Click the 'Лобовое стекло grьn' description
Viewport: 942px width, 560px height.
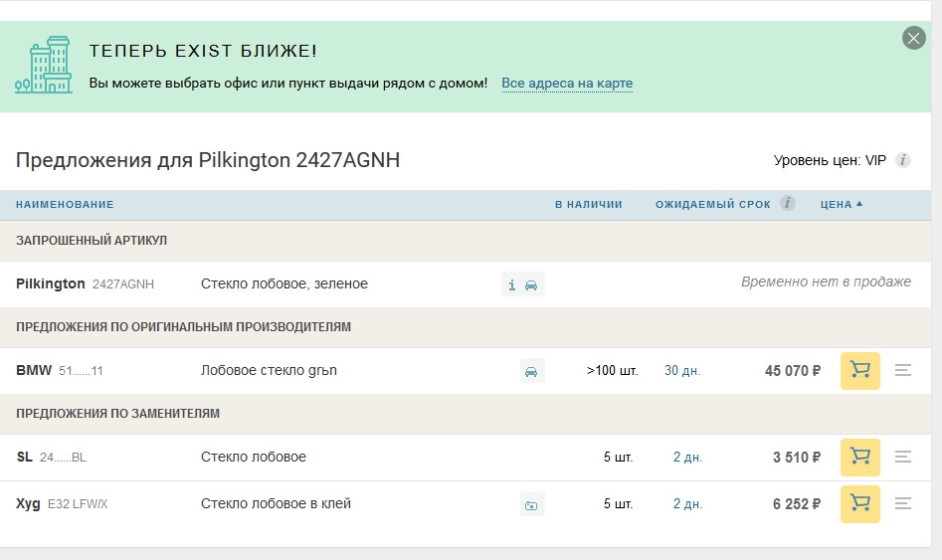[269, 370]
